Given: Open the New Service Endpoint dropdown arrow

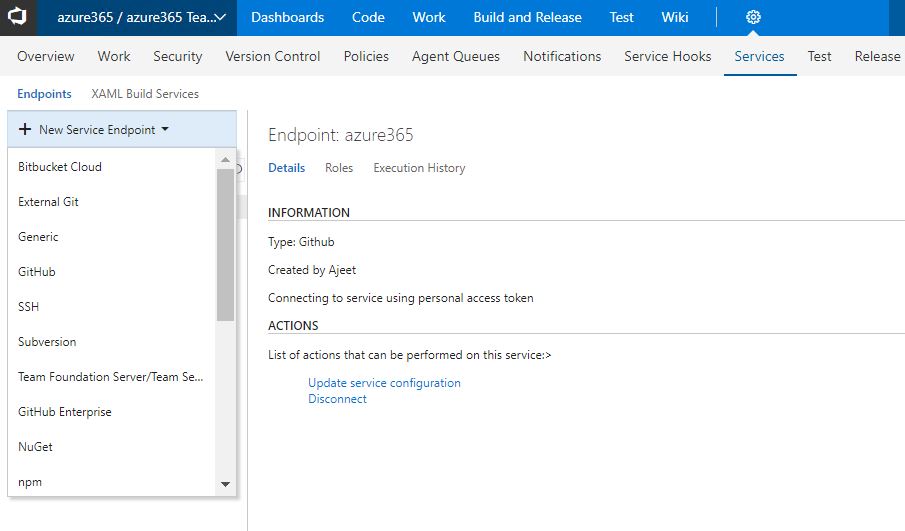Looking at the screenshot, I should pos(165,129).
